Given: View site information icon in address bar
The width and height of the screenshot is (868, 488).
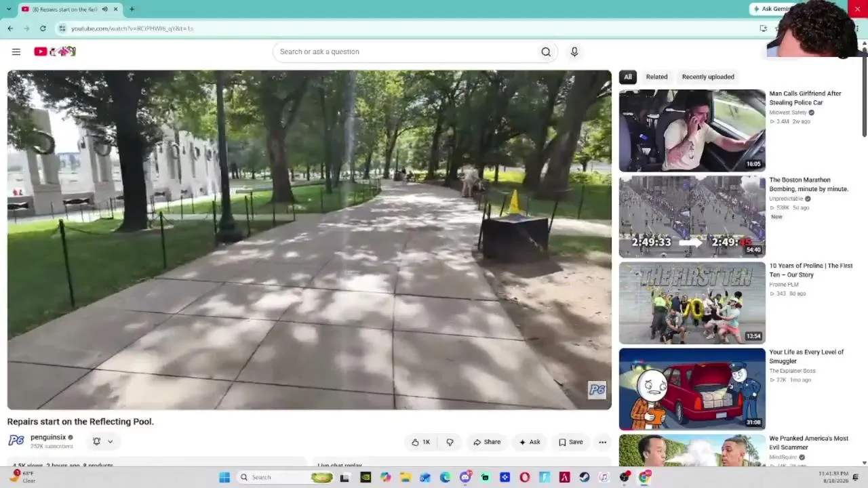Looking at the screenshot, I should [62, 28].
